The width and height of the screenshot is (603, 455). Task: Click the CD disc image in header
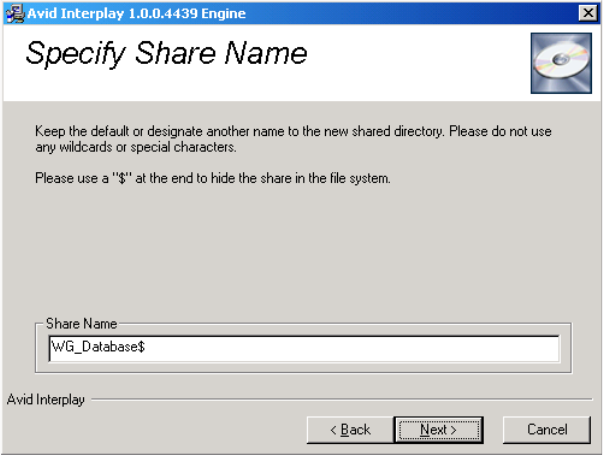(x=561, y=63)
